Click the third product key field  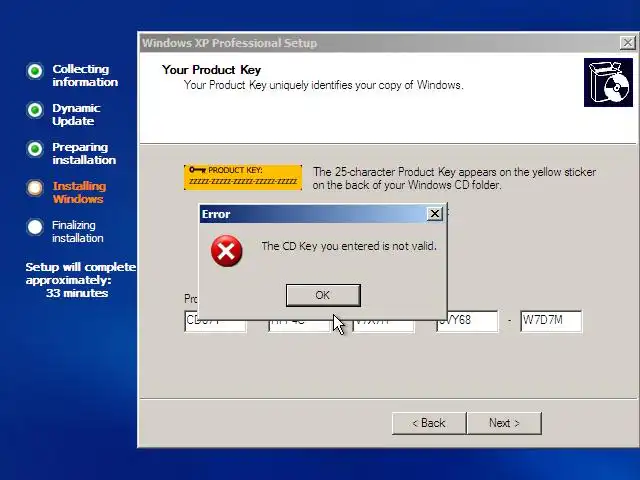click(x=383, y=326)
